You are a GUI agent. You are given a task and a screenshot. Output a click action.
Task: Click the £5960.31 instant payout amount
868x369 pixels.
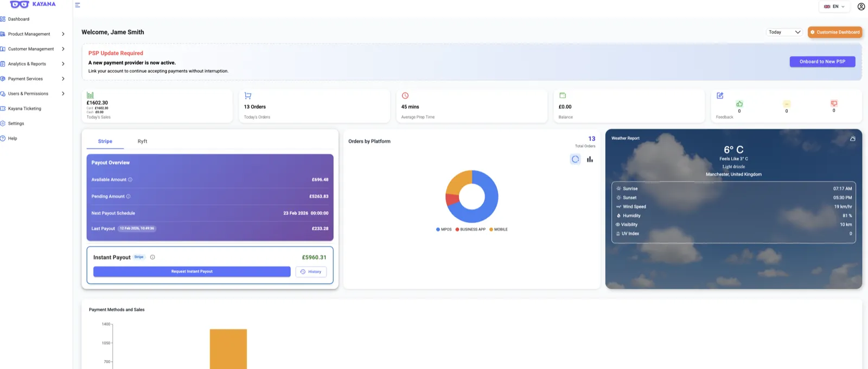(x=314, y=257)
